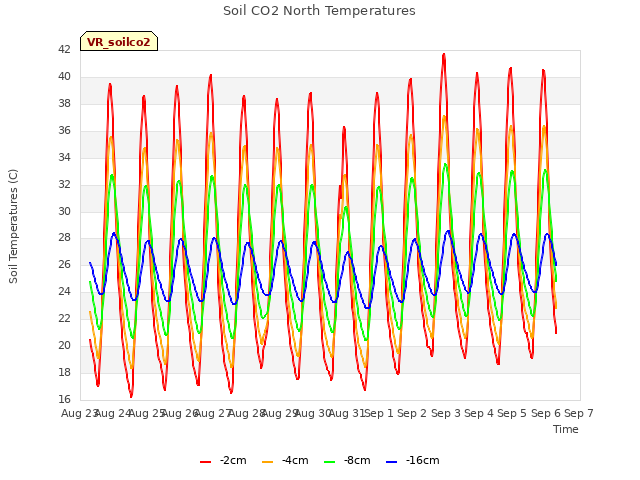
Task: Click the 42 y-axis tick label
Action: [x=64, y=49]
